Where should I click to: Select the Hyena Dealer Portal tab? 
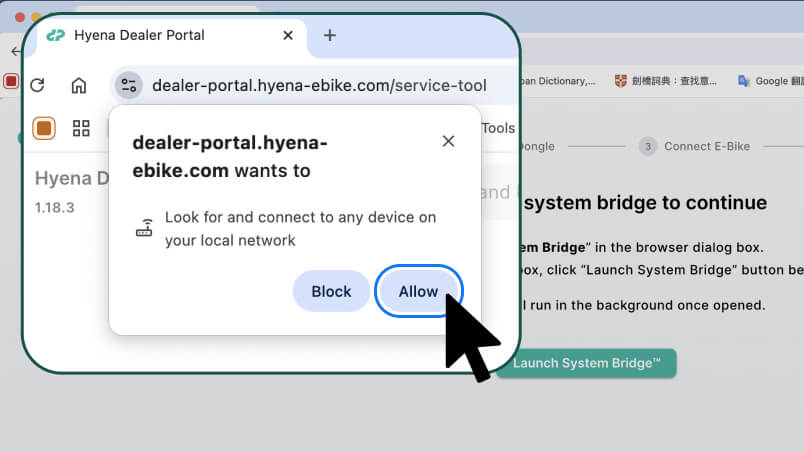140,35
